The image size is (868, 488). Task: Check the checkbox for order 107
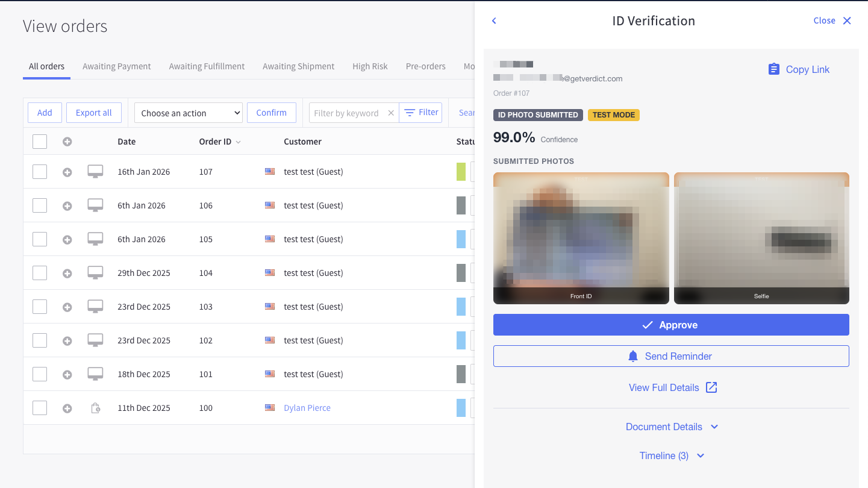point(39,171)
